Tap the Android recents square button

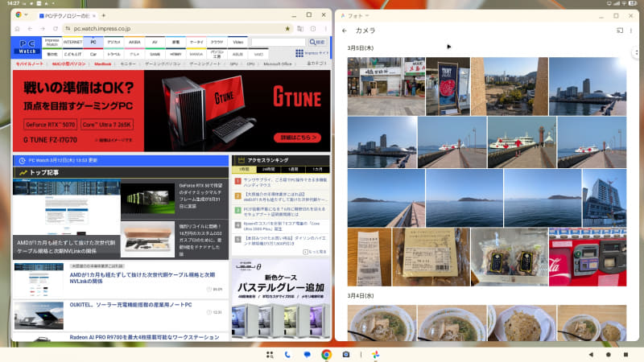(x=625, y=355)
